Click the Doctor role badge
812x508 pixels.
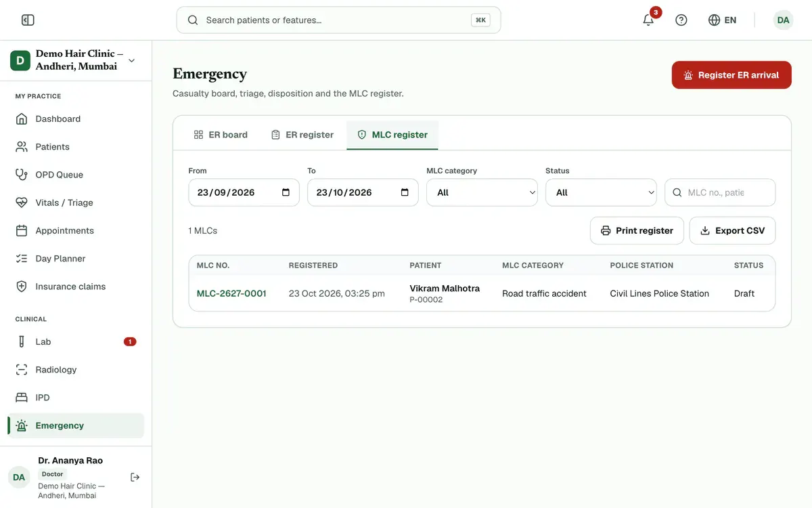point(52,474)
